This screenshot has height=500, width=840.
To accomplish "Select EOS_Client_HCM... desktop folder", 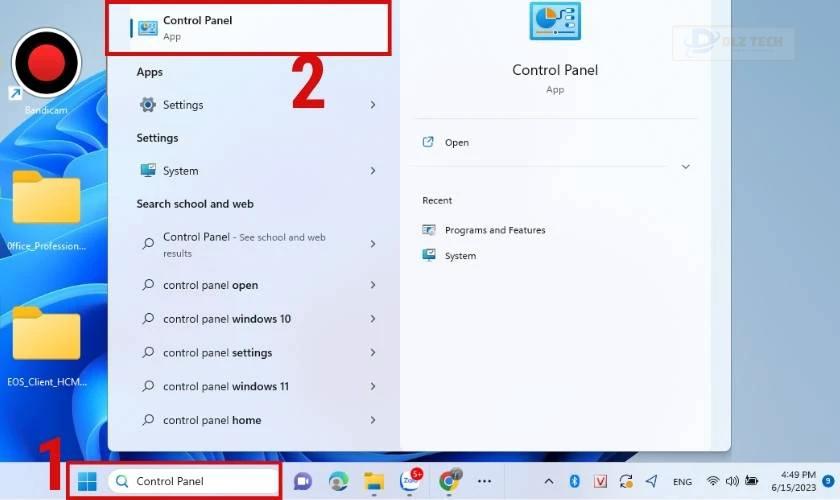I will (x=46, y=347).
